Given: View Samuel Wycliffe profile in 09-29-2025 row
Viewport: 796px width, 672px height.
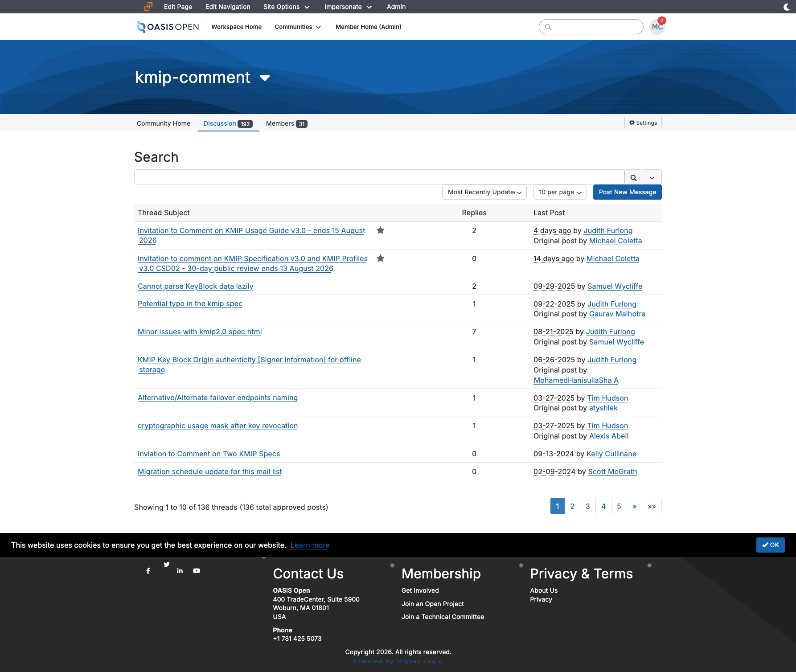Looking at the screenshot, I should pos(615,286).
